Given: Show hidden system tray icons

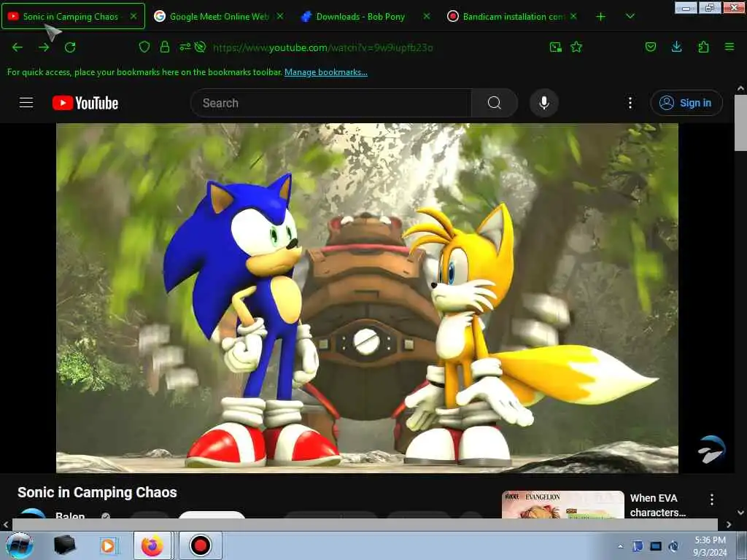Looking at the screenshot, I should (620, 546).
